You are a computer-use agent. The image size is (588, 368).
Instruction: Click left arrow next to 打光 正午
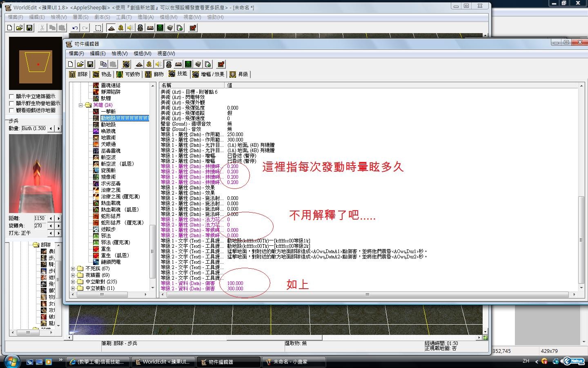pyautogui.click(x=51, y=233)
